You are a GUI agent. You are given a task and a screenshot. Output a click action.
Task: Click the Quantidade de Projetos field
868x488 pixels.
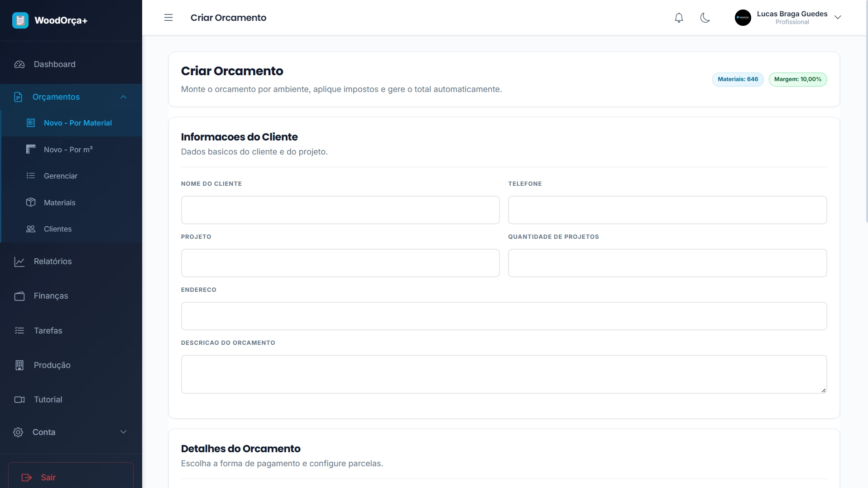coord(667,263)
